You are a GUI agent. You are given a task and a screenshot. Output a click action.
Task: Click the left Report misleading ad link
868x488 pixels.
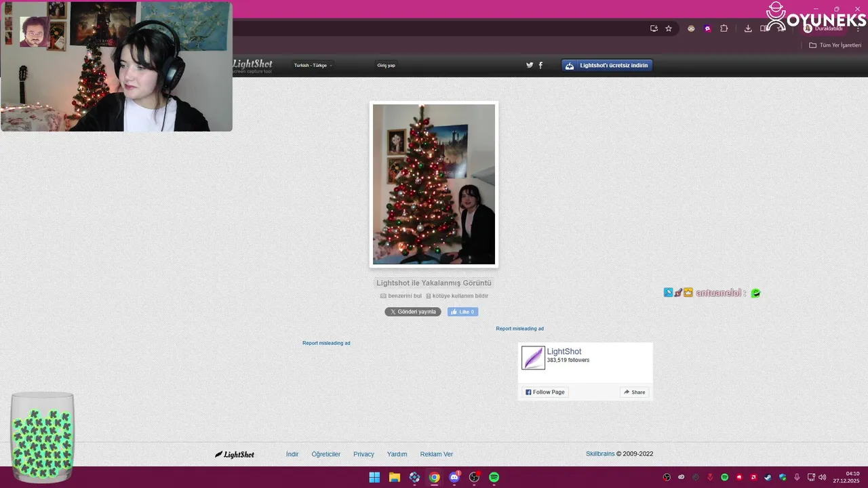(326, 343)
